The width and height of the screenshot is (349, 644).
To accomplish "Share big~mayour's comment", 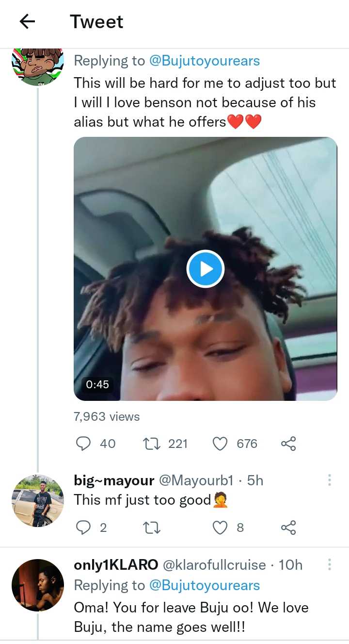I will 288,528.
